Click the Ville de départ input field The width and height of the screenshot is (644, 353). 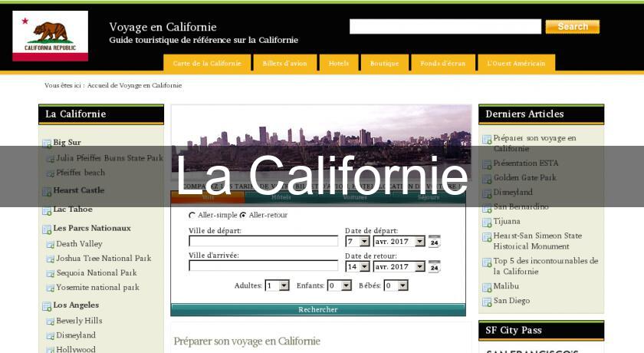point(263,241)
